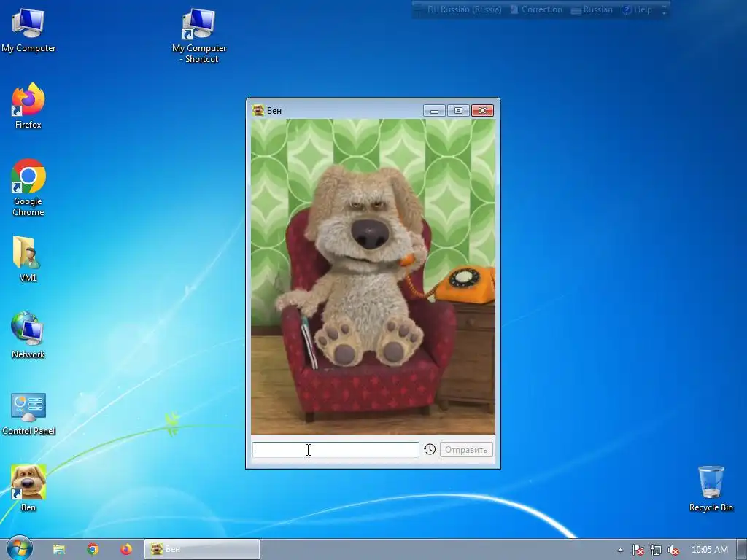Click the 10:05 AM clock
Image resolution: width=747 pixels, height=560 pixels.
point(709,550)
